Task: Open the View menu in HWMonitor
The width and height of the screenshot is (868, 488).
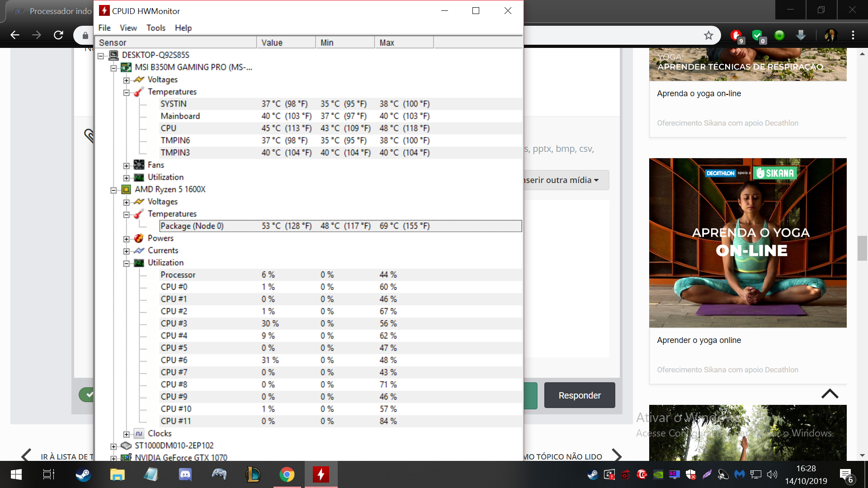Action: point(128,28)
